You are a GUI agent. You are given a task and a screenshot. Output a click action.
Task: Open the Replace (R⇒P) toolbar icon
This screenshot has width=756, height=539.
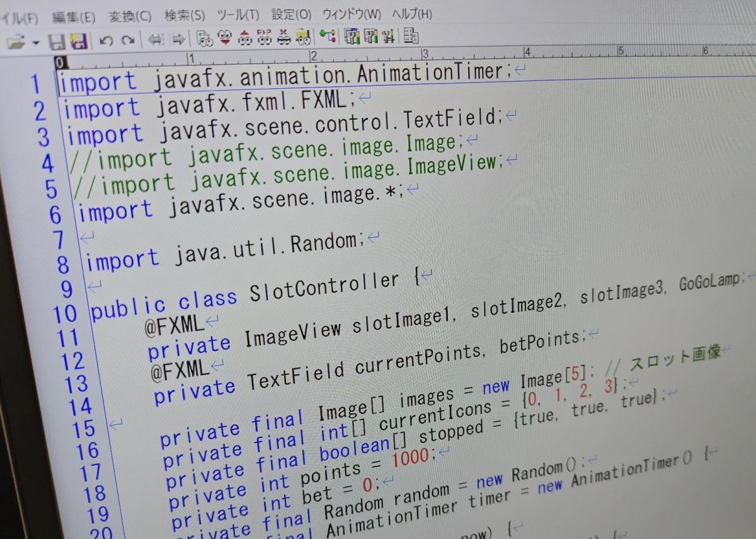tap(265, 38)
